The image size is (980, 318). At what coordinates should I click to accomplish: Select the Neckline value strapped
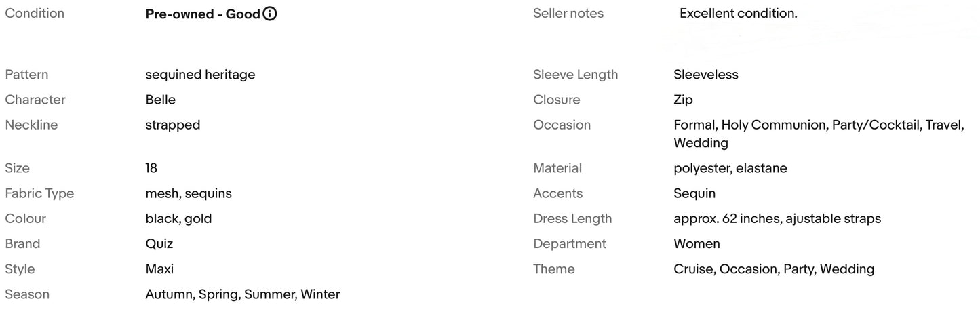[173, 125]
